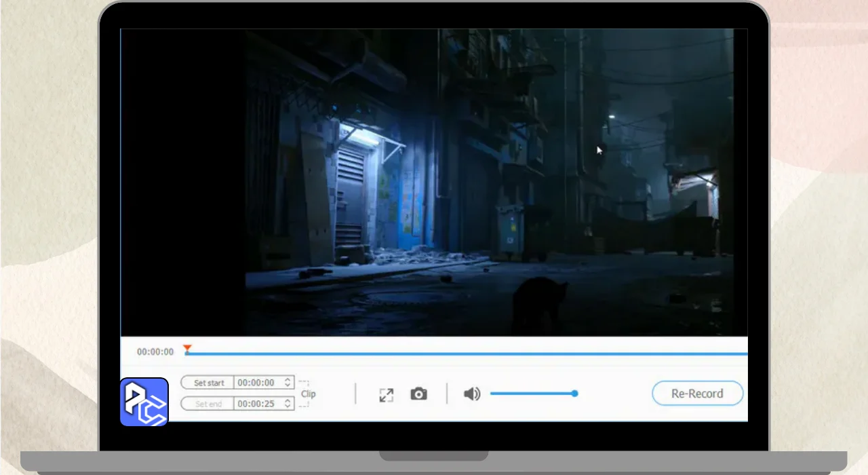Click the volume slider handle

pyautogui.click(x=574, y=394)
